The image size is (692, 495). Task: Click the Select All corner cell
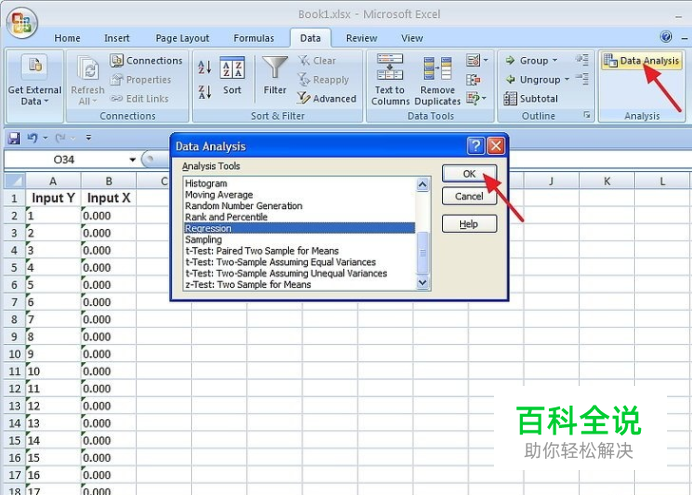pyautogui.click(x=15, y=181)
